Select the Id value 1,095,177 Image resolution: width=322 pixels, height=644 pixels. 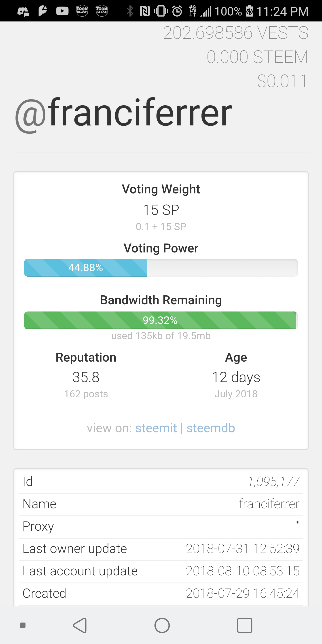273,481
